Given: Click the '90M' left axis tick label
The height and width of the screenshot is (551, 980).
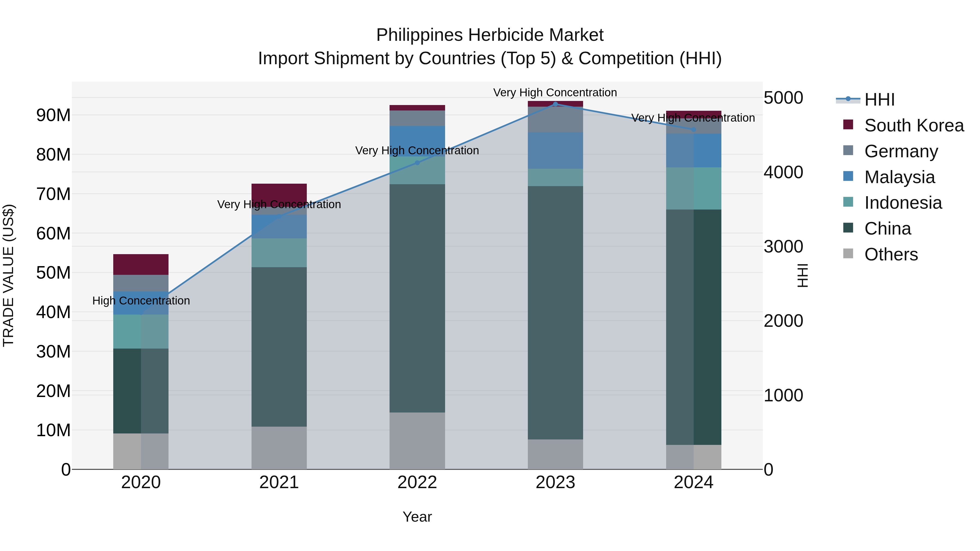Looking at the screenshot, I should point(53,115).
